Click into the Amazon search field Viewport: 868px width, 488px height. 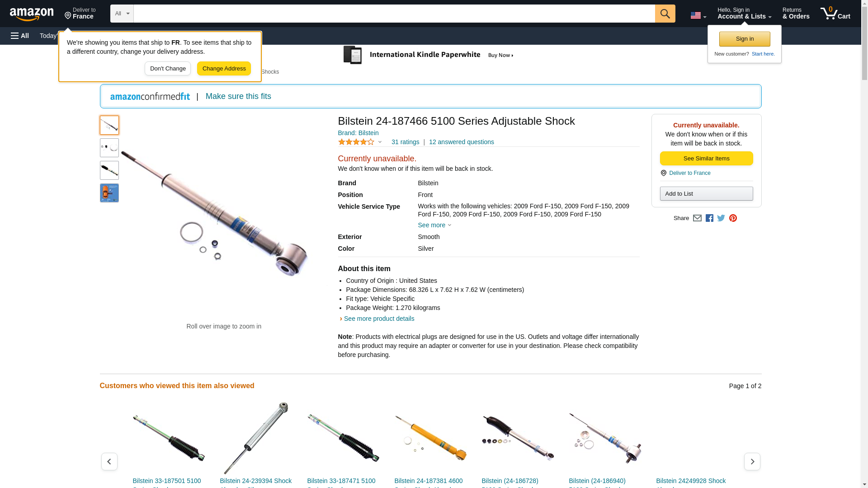394,14
